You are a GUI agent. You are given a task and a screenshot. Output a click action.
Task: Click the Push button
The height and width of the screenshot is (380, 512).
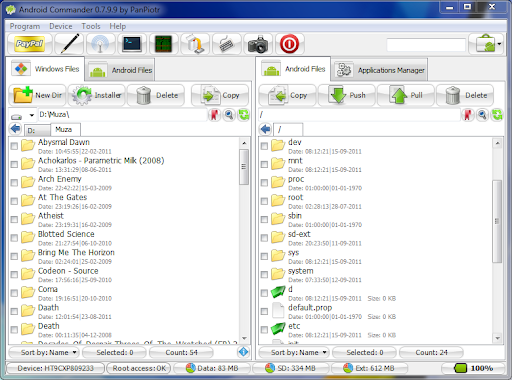[347, 95]
